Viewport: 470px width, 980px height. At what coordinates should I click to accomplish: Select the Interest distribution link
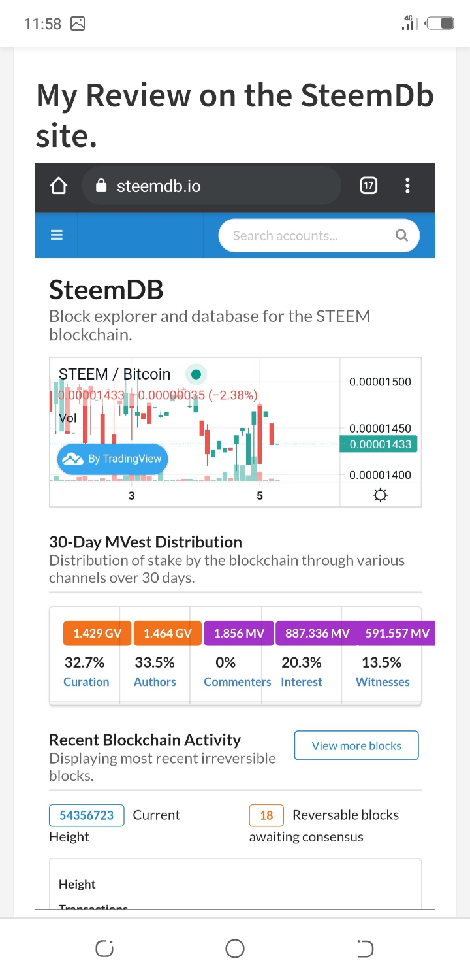tap(302, 682)
